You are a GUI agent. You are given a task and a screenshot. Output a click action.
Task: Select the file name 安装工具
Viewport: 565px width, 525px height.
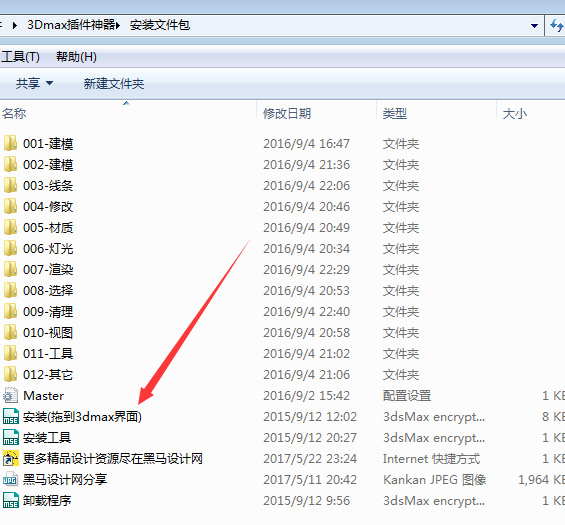click(47, 437)
